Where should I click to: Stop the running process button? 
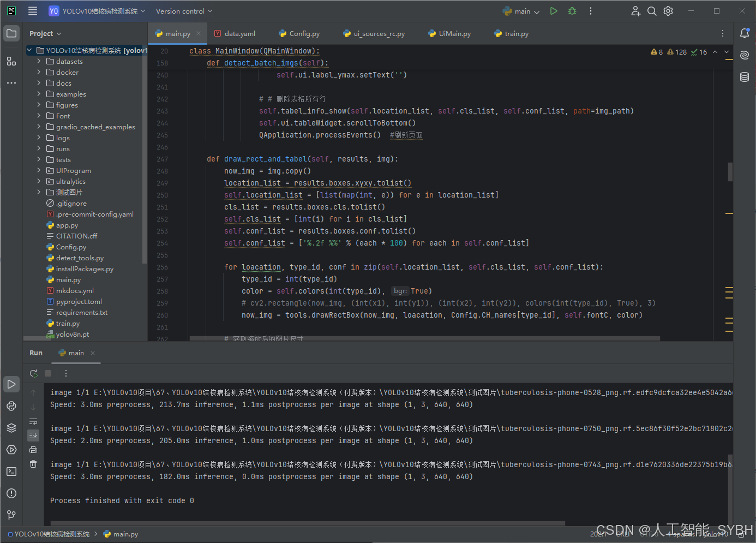coord(48,373)
